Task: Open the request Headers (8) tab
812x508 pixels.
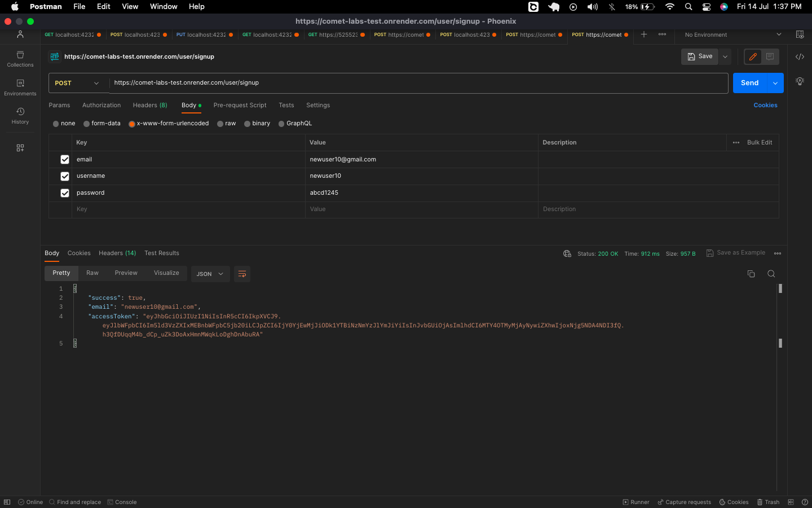Action: 150,106
